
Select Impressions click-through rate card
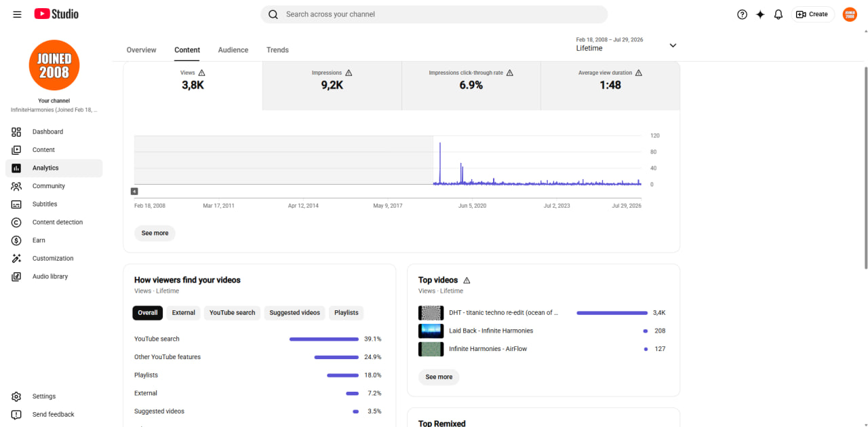click(x=471, y=86)
